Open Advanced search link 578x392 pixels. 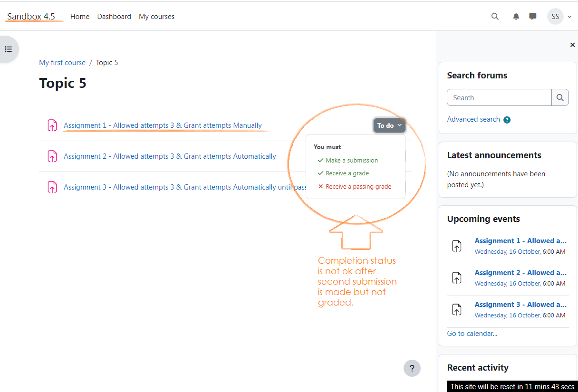coord(473,119)
